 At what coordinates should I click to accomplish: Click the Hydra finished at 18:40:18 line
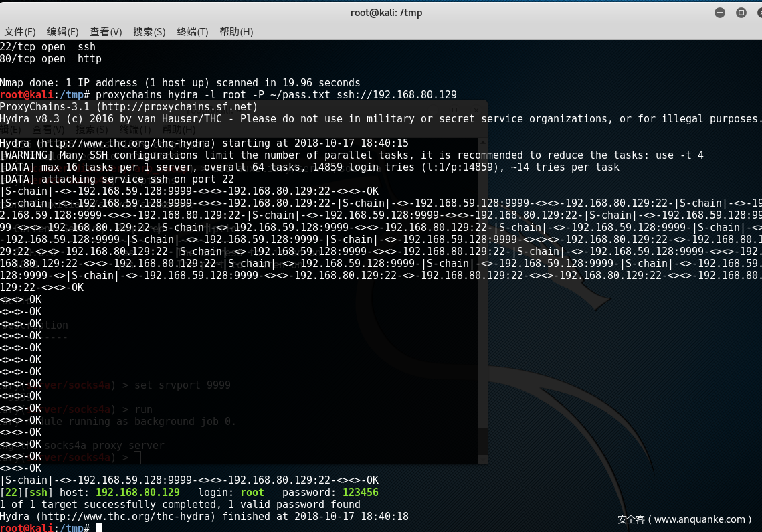204,517
